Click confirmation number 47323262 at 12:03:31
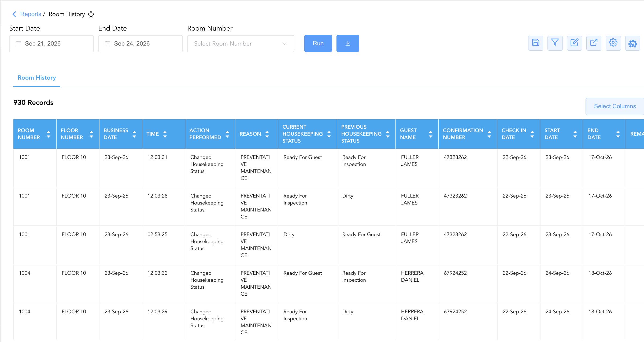 click(x=455, y=157)
